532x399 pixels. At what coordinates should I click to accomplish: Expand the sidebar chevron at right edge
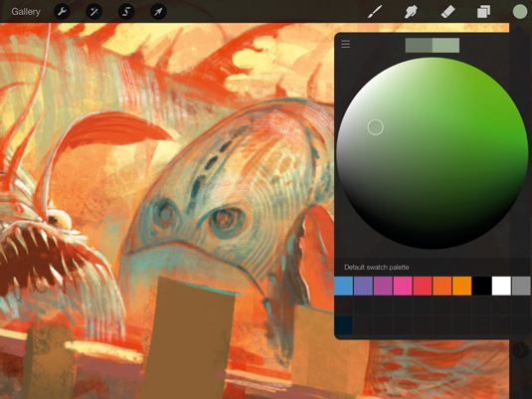[x=520, y=349]
